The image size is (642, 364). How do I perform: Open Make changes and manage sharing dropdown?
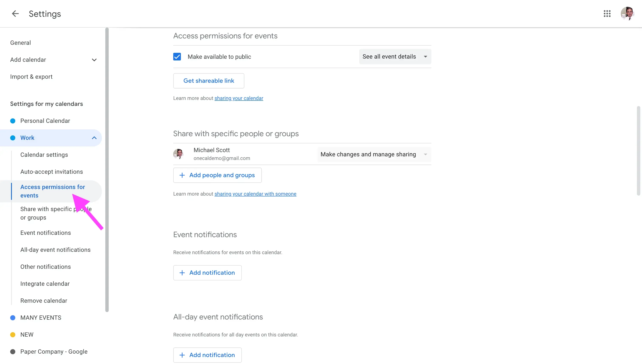[374, 154]
